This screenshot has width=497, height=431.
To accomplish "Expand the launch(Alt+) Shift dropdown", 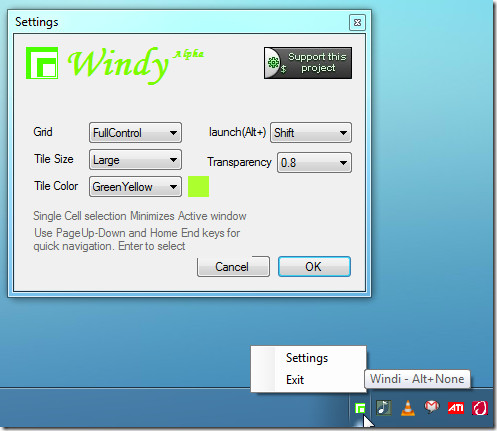I will click(311, 133).
